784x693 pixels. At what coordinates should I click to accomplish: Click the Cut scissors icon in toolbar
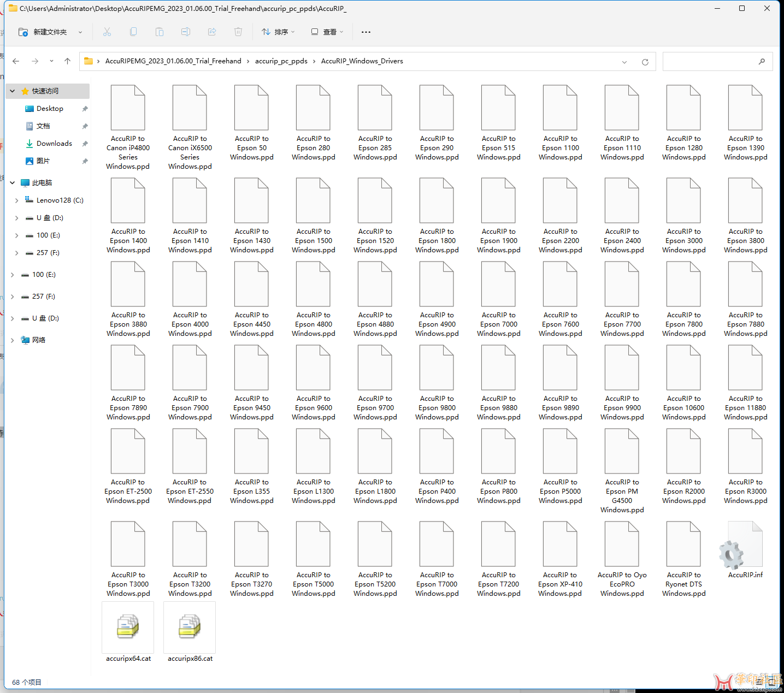107,32
